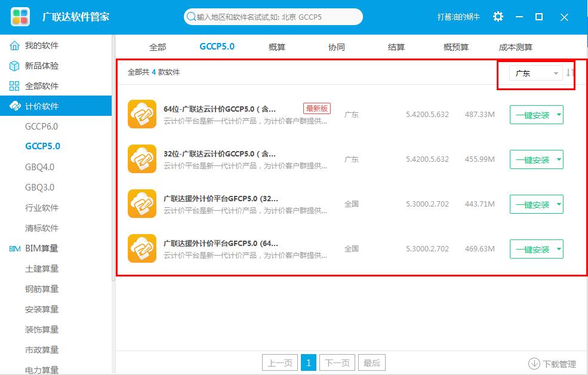Click the 新品体验 cube icon

click(x=14, y=66)
